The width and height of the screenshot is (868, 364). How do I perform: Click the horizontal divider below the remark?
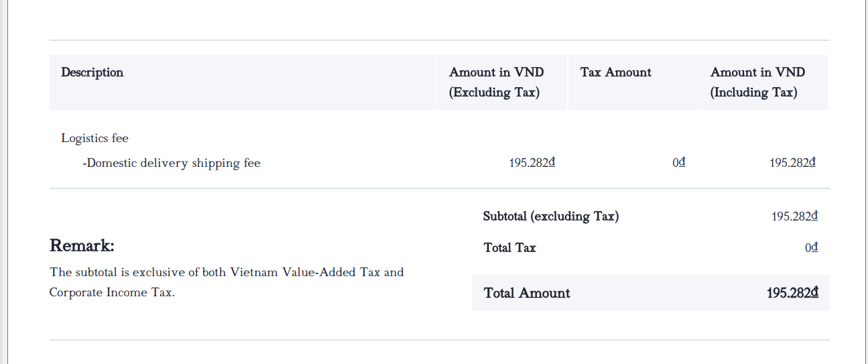click(x=439, y=340)
